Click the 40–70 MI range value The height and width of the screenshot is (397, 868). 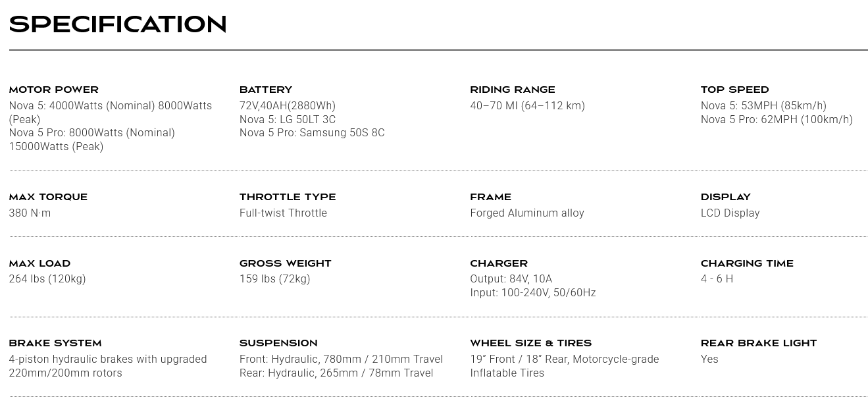527,105
